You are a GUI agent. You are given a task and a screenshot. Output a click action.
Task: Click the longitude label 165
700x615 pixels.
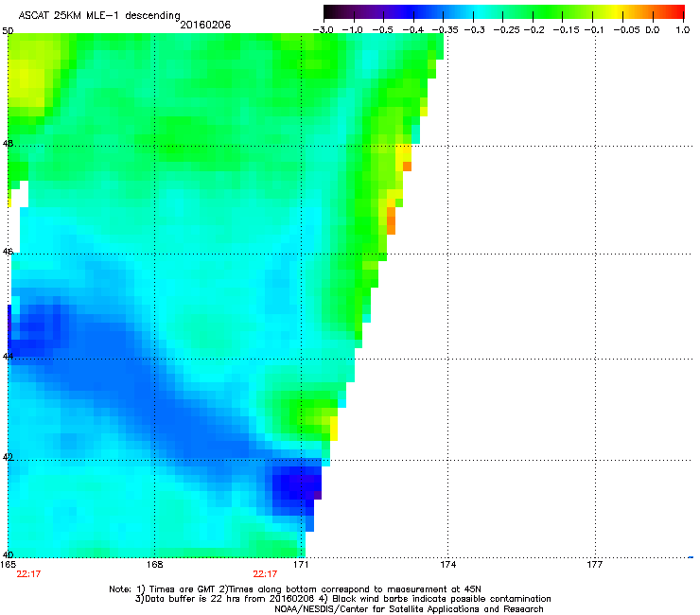pyautogui.click(x=8, y=565)
